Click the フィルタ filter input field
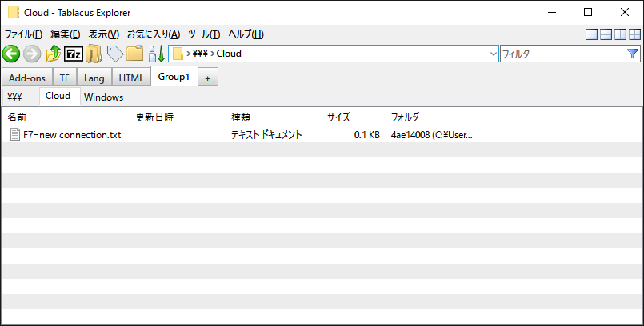The height and width of the screenshot is (326, 644). [562, 54]
